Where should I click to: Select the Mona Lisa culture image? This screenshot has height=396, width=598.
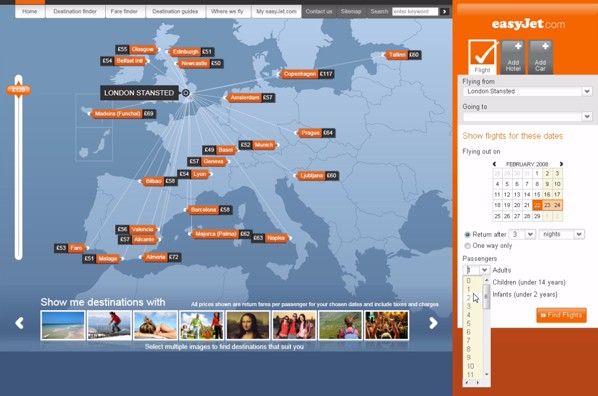coord(248,325)
